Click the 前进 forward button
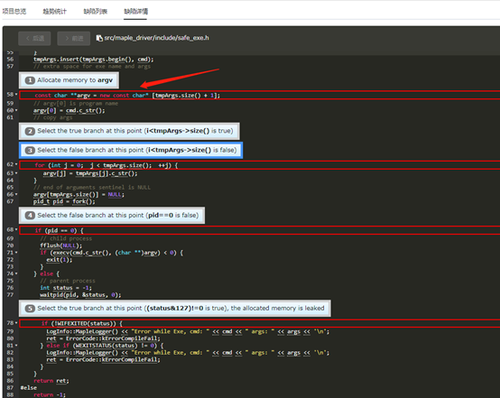This screenshot has height=398, width=500. [74, 38]
